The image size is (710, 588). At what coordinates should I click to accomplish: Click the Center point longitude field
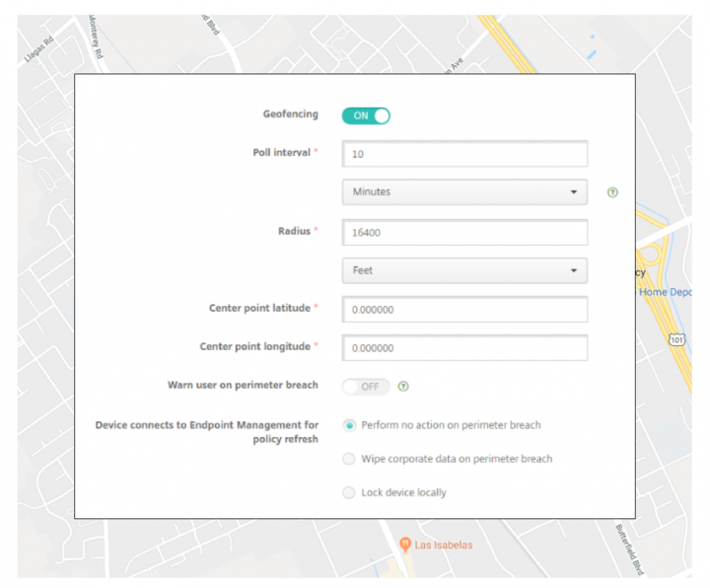coord(464,347)
